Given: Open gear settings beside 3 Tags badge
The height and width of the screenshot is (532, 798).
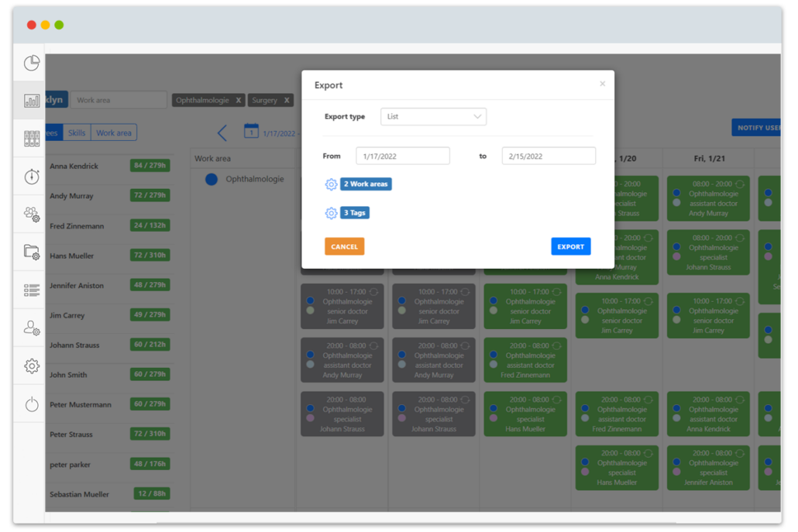Looking at the screenshot, I should [332, 212].
